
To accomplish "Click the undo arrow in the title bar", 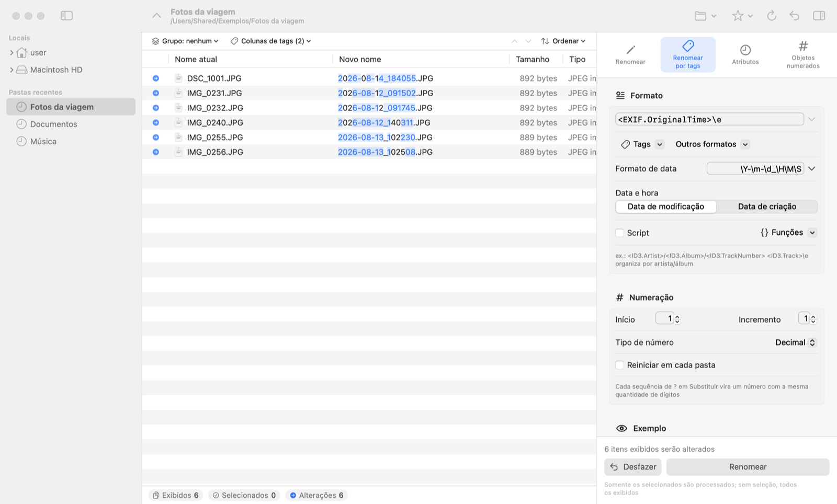I will 794,16.
